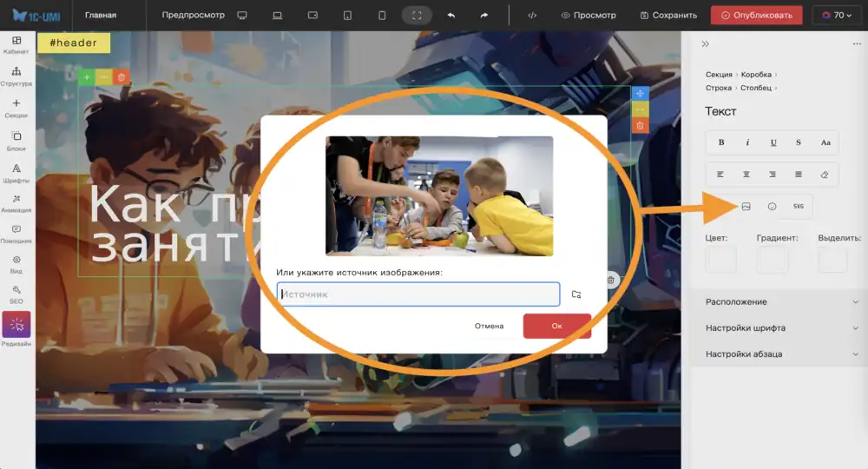Select desktop monitor preview icon
Screen dimensions: 868x469
click(x=242, y=15)
